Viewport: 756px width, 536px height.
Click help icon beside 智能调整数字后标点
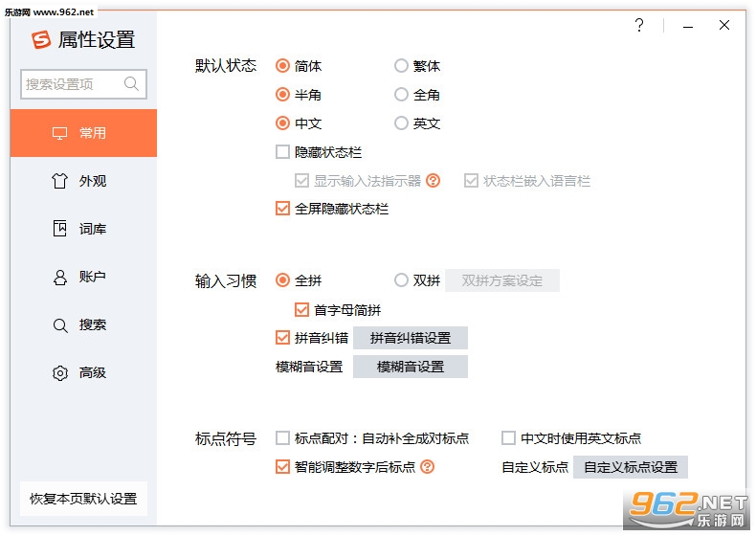[x=427, y=467]
